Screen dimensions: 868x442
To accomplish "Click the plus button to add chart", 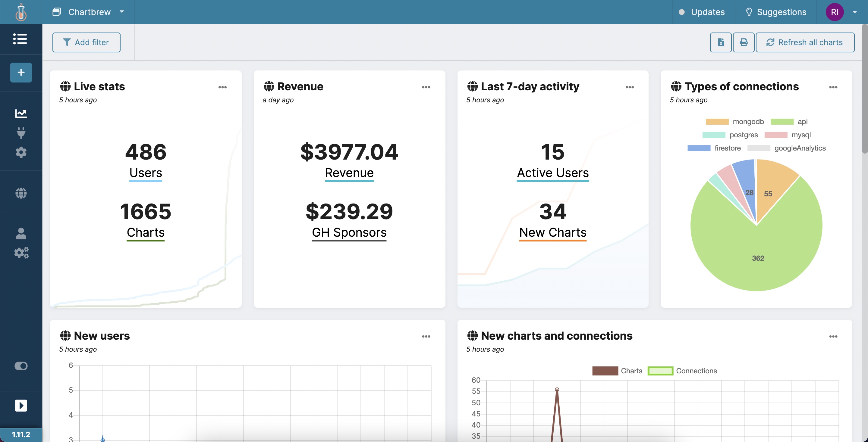I will coord(21,72).
